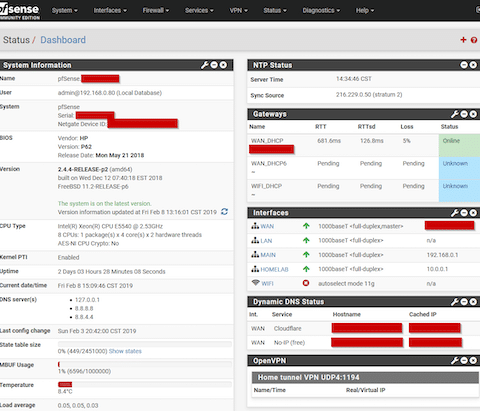This screenshot has width=480, height=411.
Task: Configure Dynamic DNS Status widget wrench
Action: click(x=455, y=302)
